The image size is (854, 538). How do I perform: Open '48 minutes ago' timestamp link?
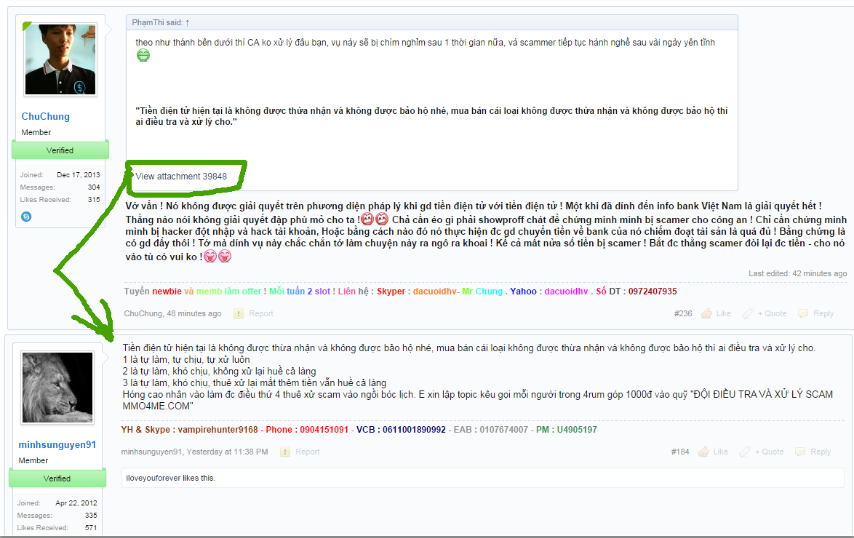click(194, 314)
